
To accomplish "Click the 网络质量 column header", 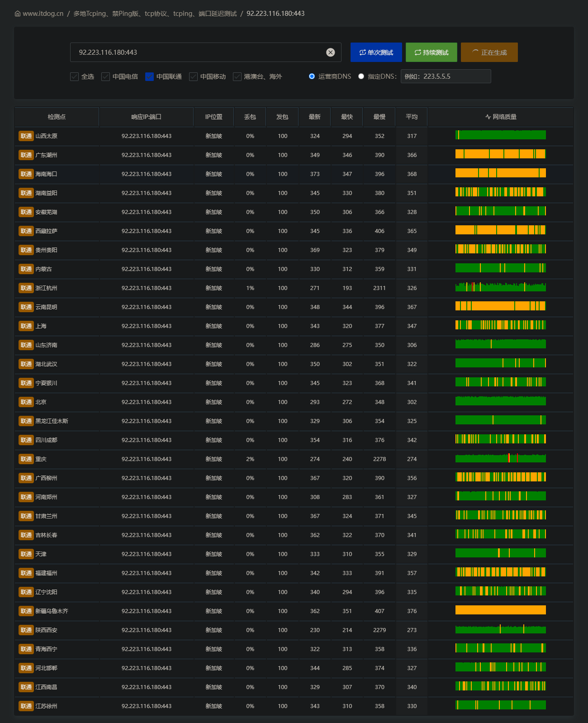I will click(501, 117).
